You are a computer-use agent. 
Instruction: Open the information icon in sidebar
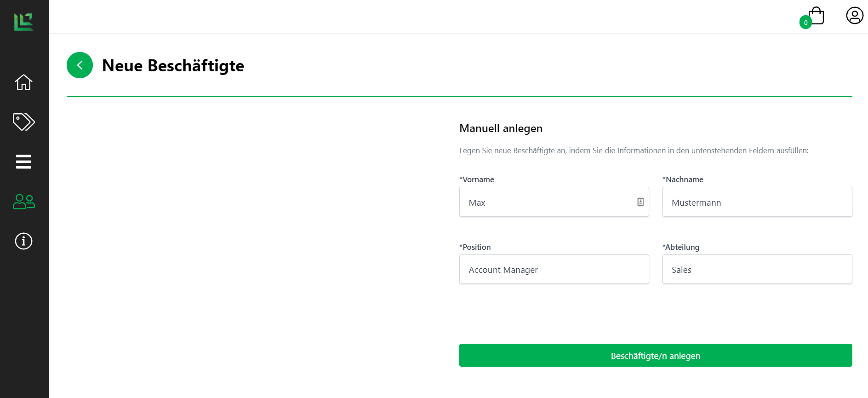point(23,241)
